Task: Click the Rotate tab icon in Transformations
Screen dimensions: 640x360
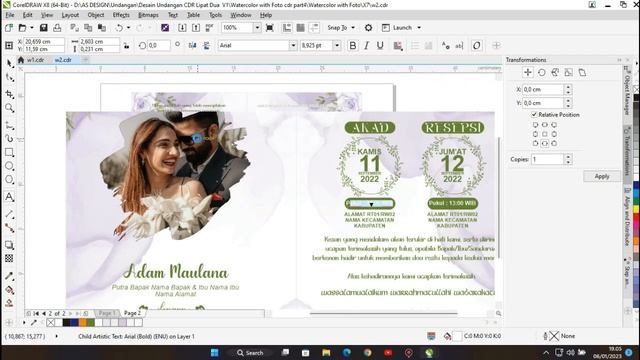Action: tap(542, 73)
